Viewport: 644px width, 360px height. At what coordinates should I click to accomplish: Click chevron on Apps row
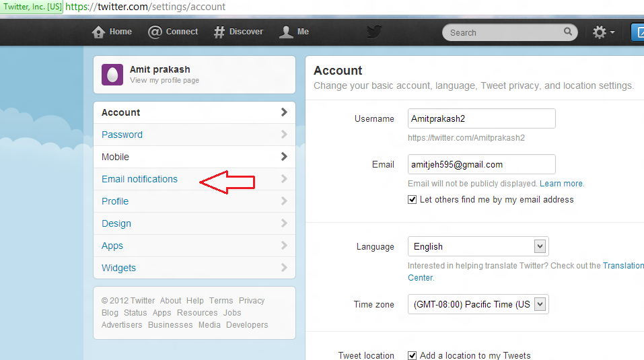[284, 245]
